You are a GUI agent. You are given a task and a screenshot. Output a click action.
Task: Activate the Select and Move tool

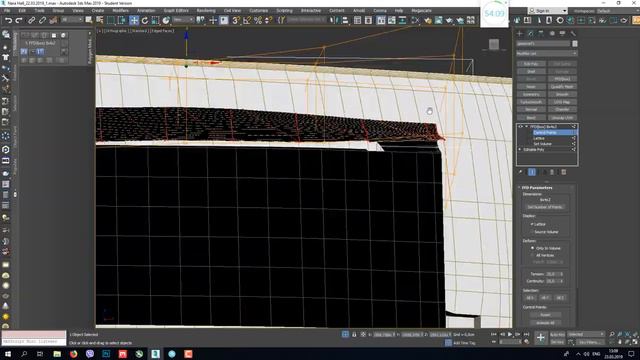pyautogui.click(x=134, y=20)
